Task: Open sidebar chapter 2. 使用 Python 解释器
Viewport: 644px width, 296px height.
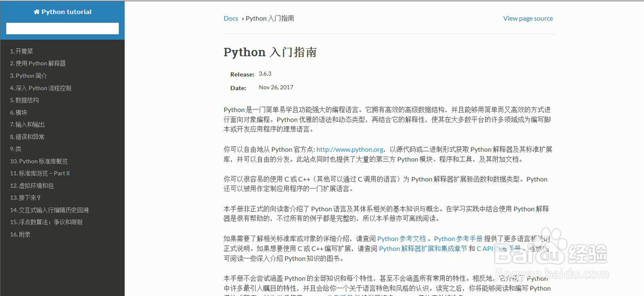Action: pos(38,64)
